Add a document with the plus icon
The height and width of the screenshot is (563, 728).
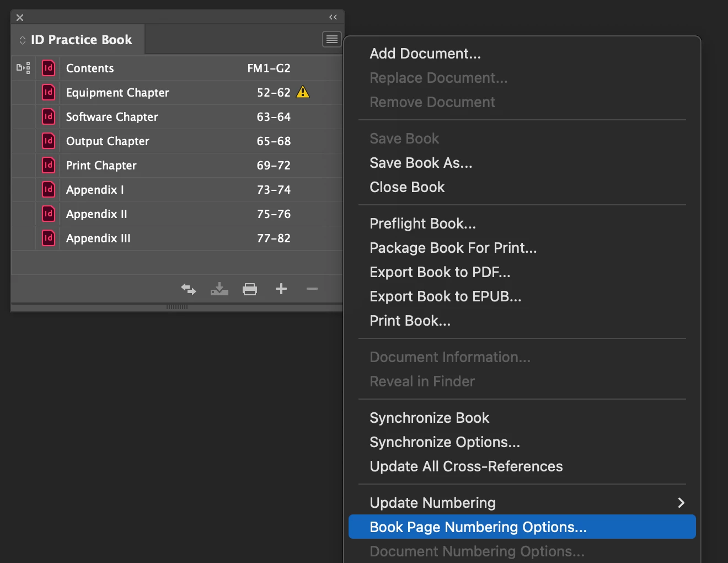tap(281, 289)
